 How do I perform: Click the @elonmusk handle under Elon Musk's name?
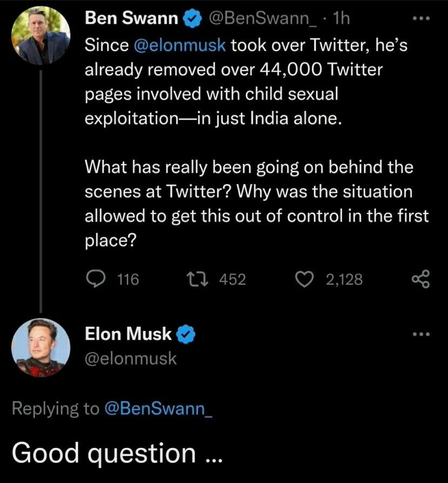coord(131,358)
